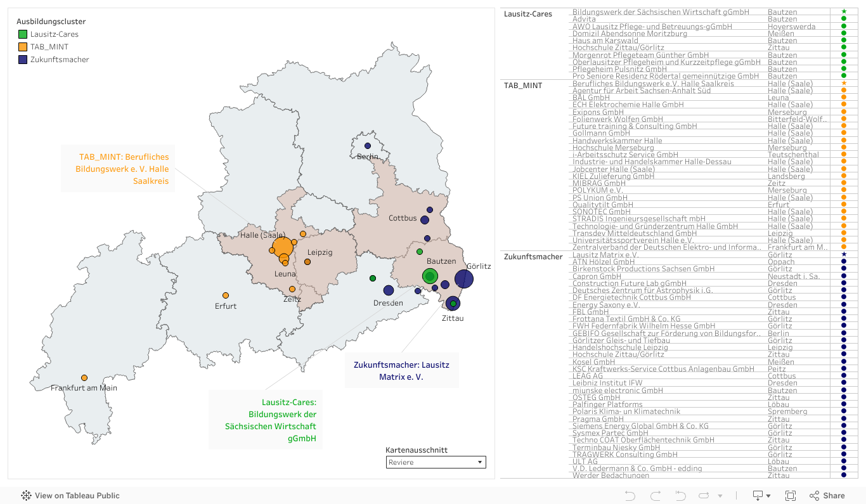The image size is (866, 504).
Task: Select the Energy Saxony e.V. row name
Action: (608, 304)
